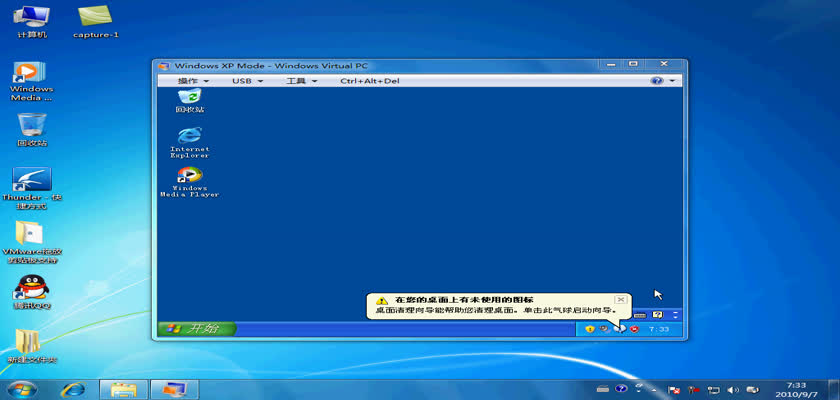840x400 pixels.
Task: Select the XP Recycle Bin icon
Action: point(189,99)
